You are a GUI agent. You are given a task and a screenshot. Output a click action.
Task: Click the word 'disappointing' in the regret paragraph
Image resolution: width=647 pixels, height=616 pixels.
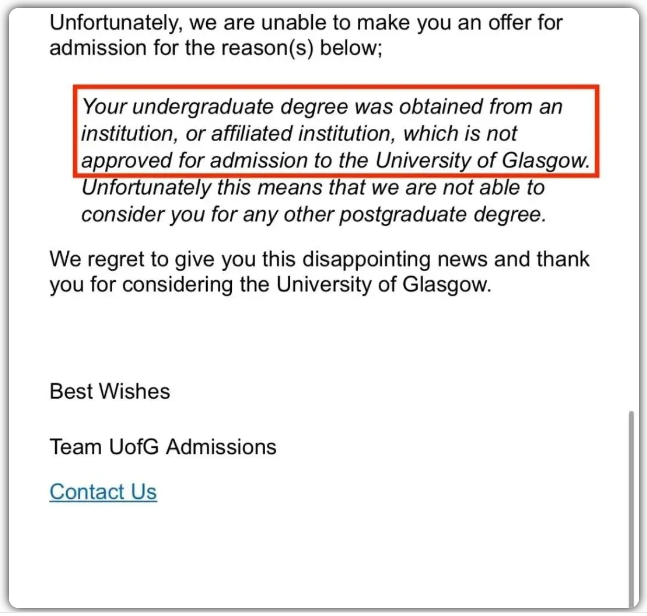click(366, 260)
